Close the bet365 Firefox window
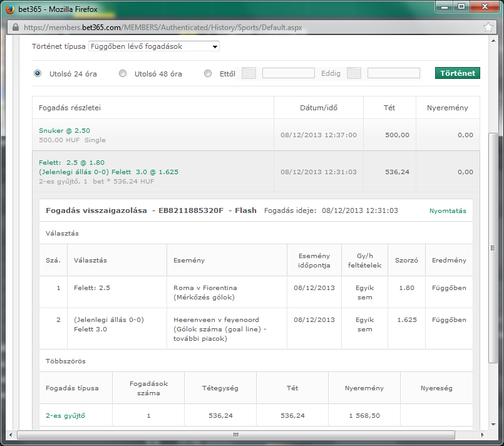 tap(485, 7)
